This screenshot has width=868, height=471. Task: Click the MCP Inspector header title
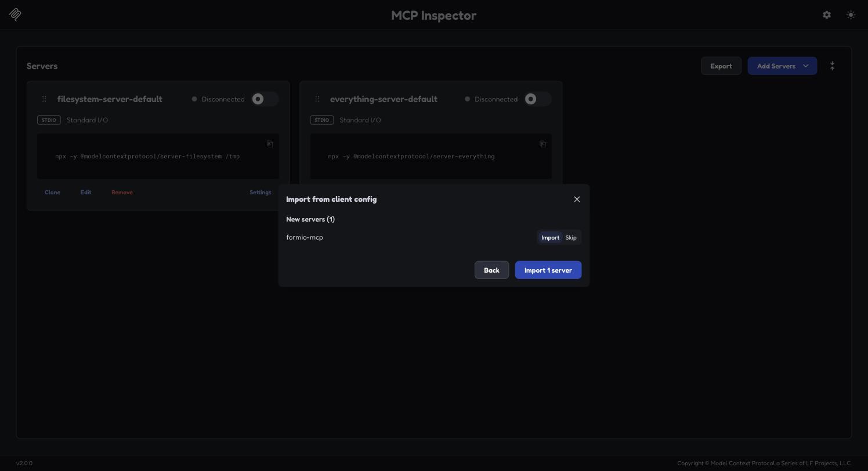(x=434, y=16)
